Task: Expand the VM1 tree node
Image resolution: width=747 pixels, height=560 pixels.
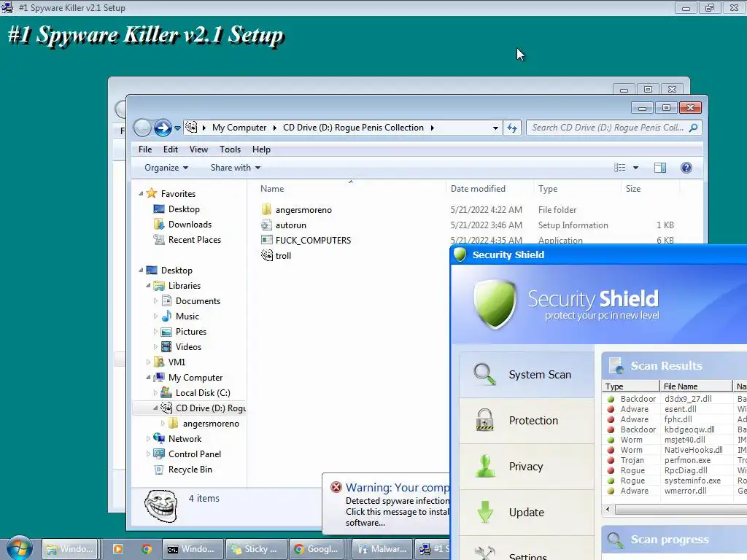Action: pos(148,362)
